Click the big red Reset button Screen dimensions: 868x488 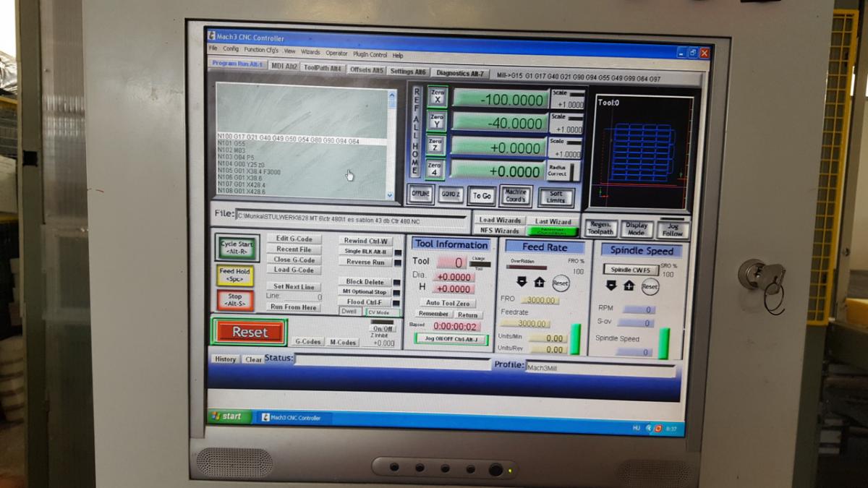click(250, 332)
